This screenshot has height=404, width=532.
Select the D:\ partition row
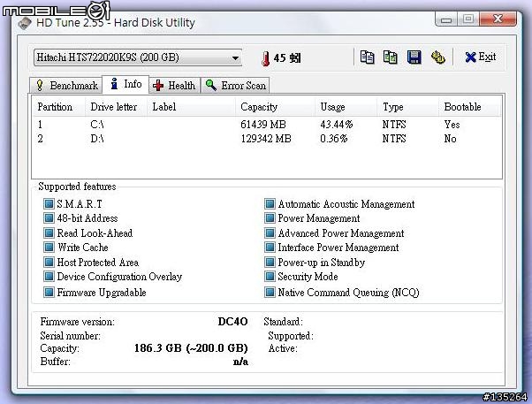coord(267,139)
